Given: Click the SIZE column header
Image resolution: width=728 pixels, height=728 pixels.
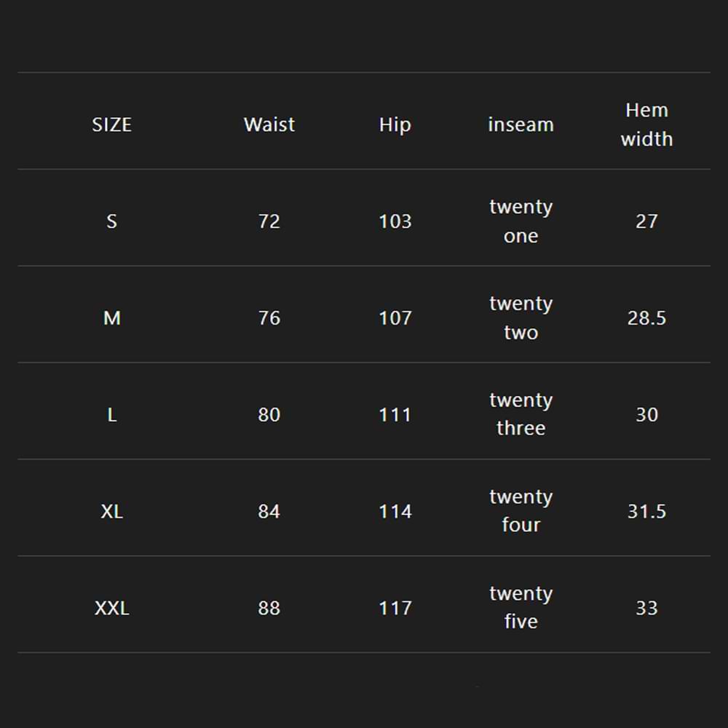Looking at the screenshot, I should click(111, 124).
